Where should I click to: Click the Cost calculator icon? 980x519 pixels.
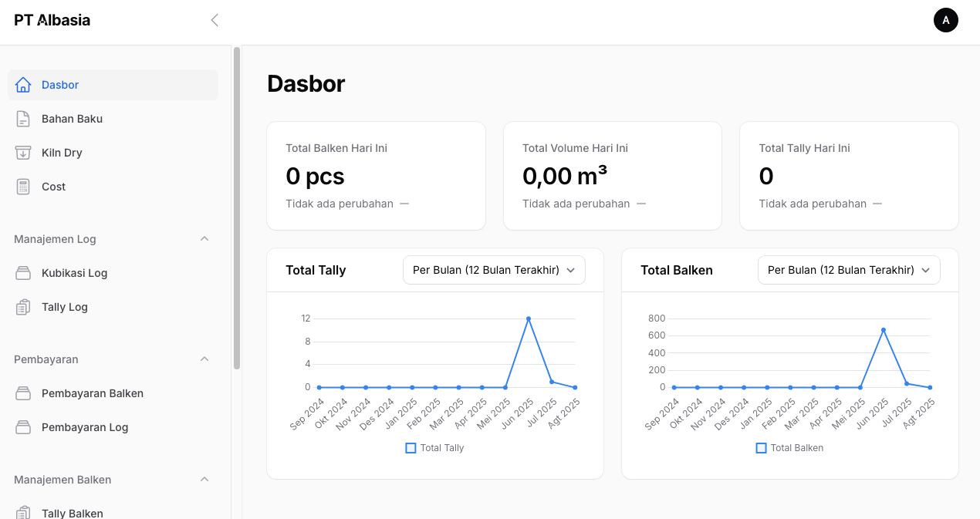tap(23, 187)
